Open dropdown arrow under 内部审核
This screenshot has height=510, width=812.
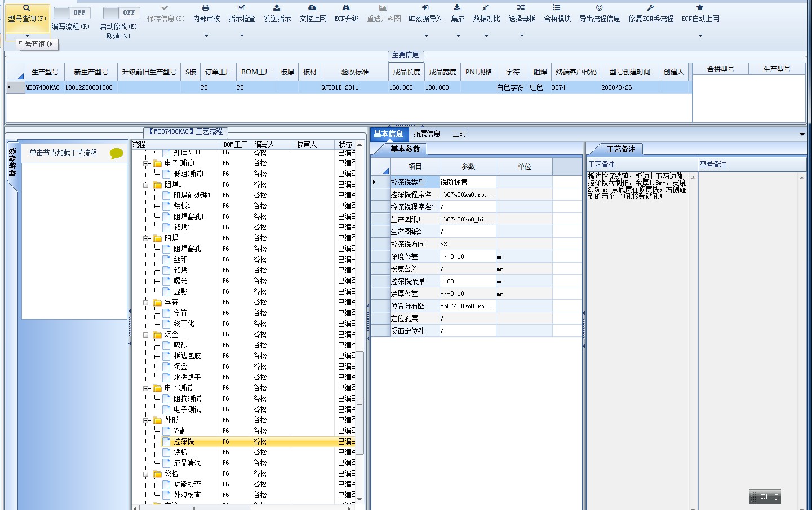click(206, 36)
